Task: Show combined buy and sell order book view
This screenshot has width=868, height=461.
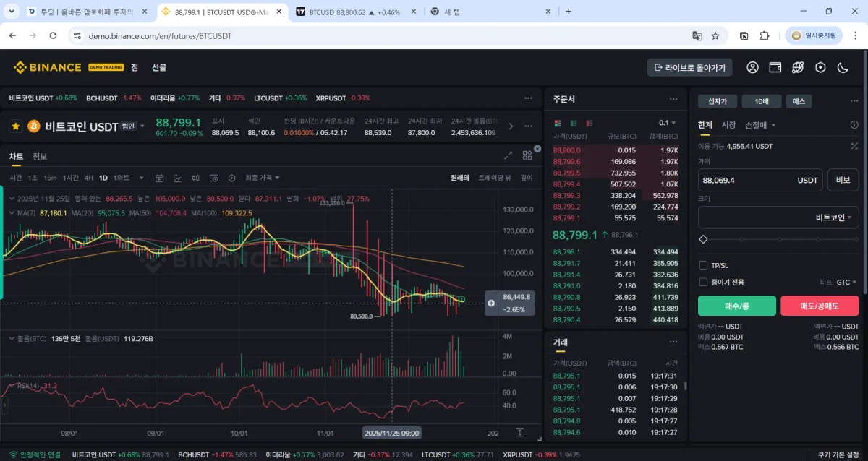Action: (x=558, y=123)
